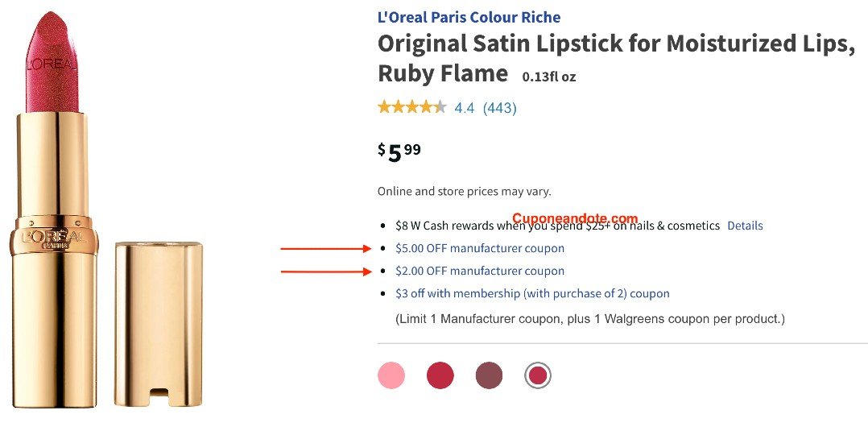Click the $5.99 price
Image resolution: width=868 pixels, height=427 pixels.
click(399, 151)
